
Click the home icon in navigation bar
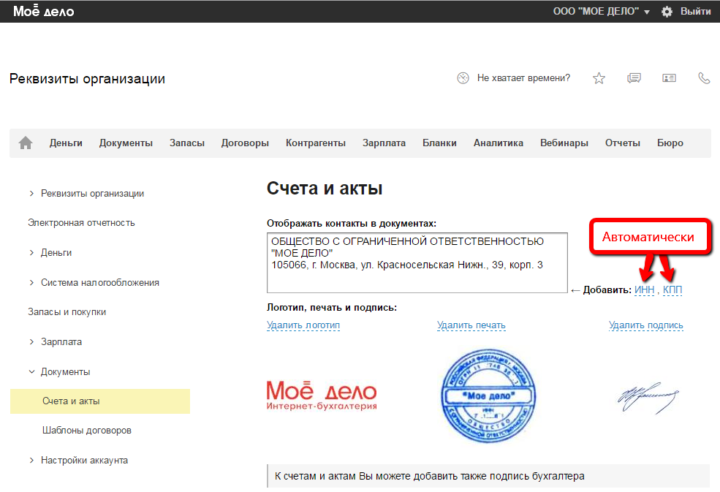(x=26, y=143)
